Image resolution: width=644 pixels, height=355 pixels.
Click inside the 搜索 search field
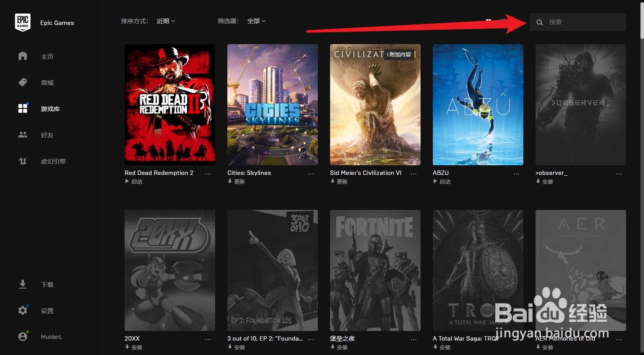[578, 22]
